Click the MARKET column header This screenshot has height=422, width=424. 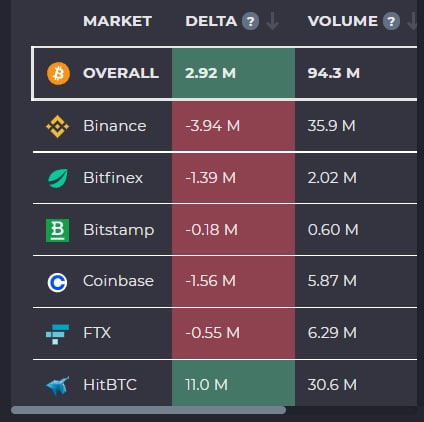(x=117, y=21)
